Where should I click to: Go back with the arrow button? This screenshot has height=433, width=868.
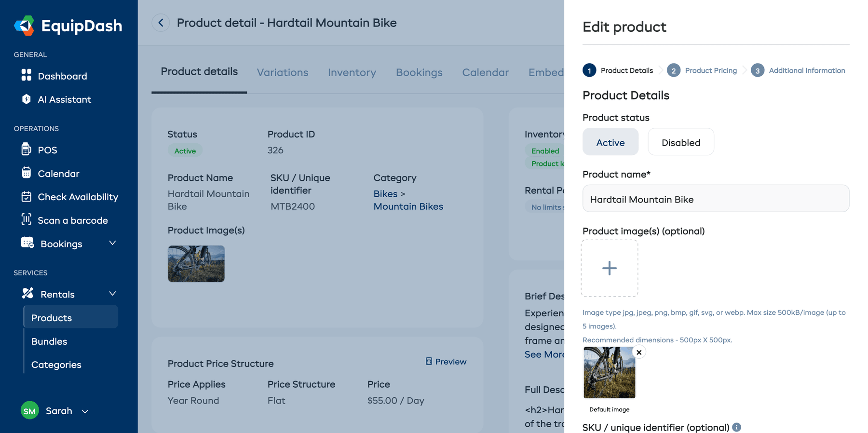[x=161, y=23]
